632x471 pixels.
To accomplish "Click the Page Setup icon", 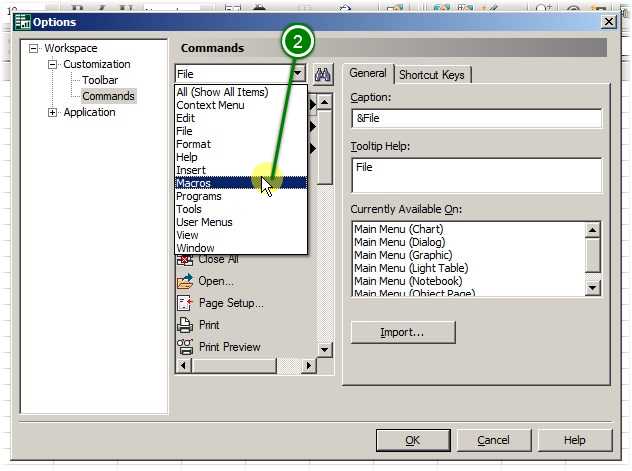I will 185,303.
